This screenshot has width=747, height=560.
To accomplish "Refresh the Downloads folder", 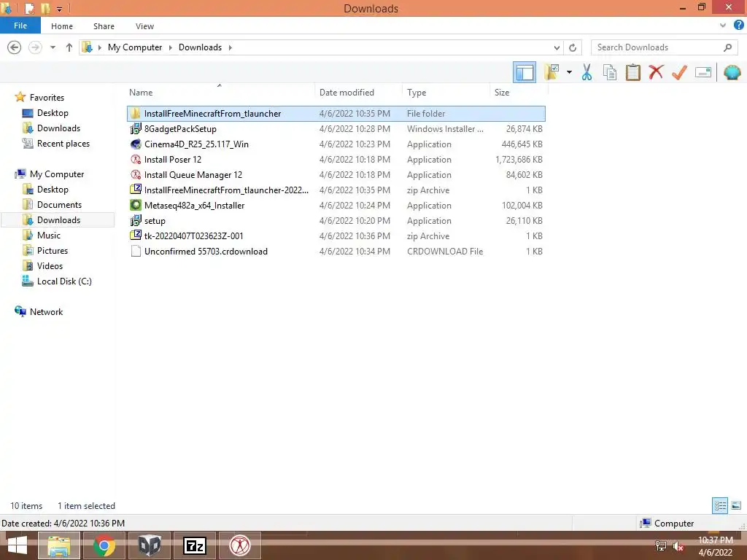I will coord(573,47).
